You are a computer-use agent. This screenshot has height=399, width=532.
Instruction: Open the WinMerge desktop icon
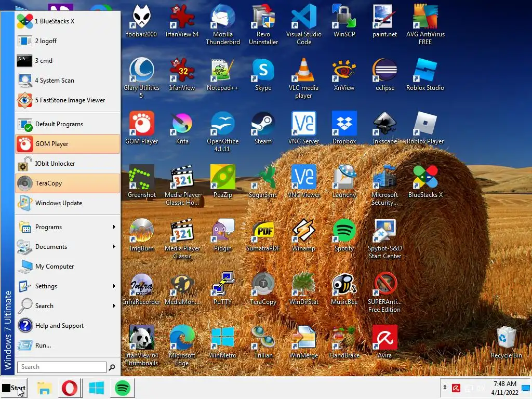(x=303, y=342)
